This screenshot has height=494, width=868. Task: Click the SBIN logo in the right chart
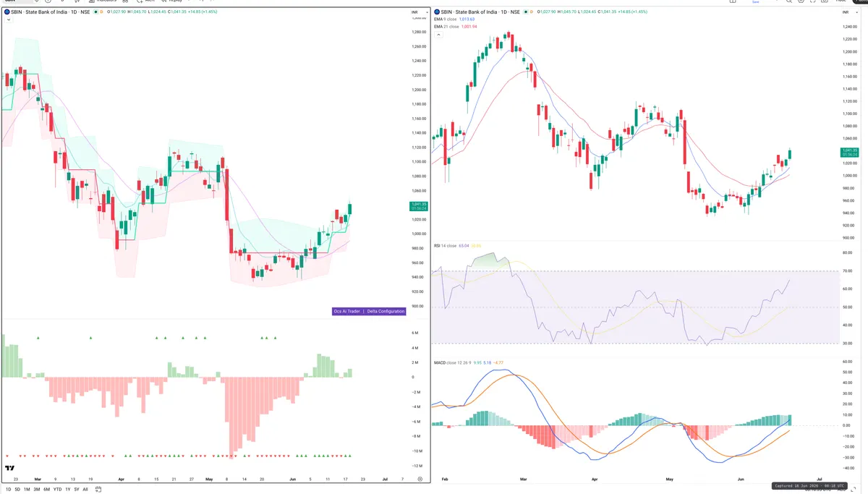[435, 12]
